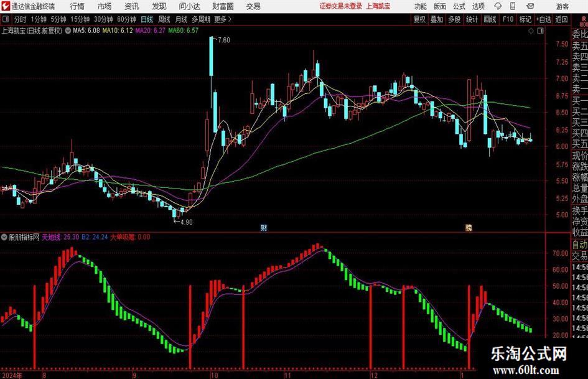This screenshot has height=379, width=588.
Task: Click the 榜 marker under the candlestick chart
Action: [x=469, y=227]
